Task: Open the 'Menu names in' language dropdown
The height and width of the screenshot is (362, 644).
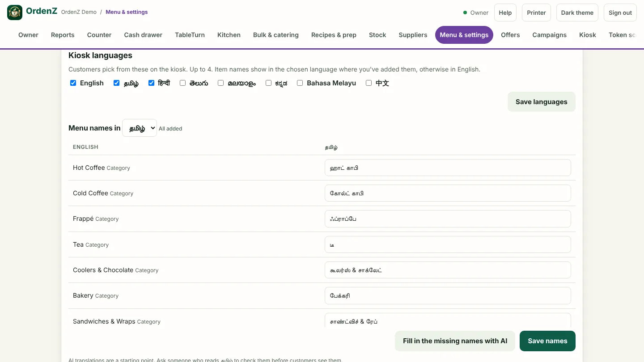Action: pyautogui.click(x=140, y=128)
